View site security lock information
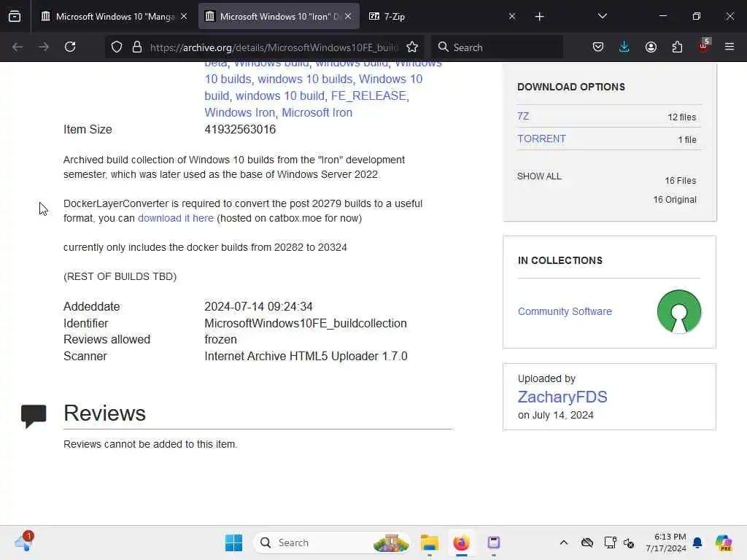747x560 pixels. coord(137,47)
